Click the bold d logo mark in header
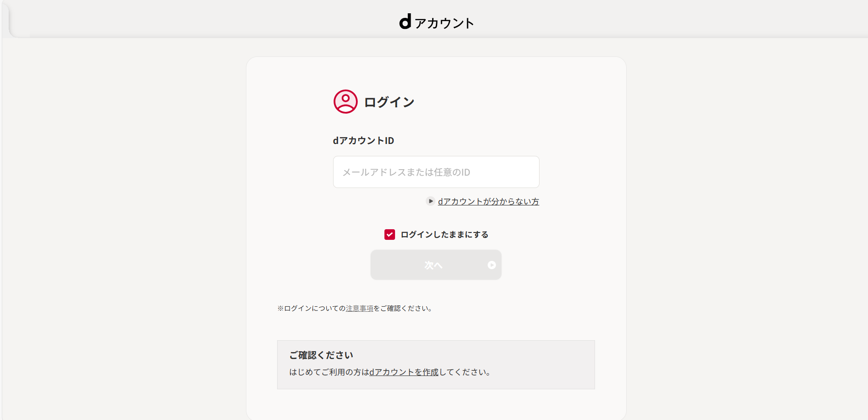This screenshot has width=868, height=420. (405, 22)
